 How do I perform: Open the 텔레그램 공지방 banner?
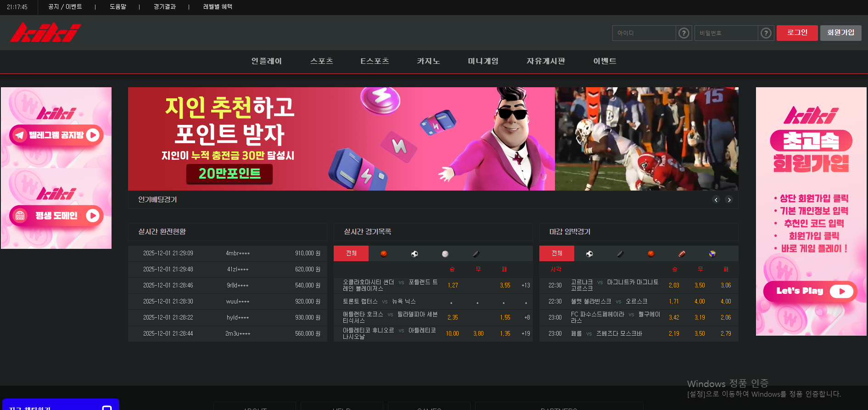[56, 135]
